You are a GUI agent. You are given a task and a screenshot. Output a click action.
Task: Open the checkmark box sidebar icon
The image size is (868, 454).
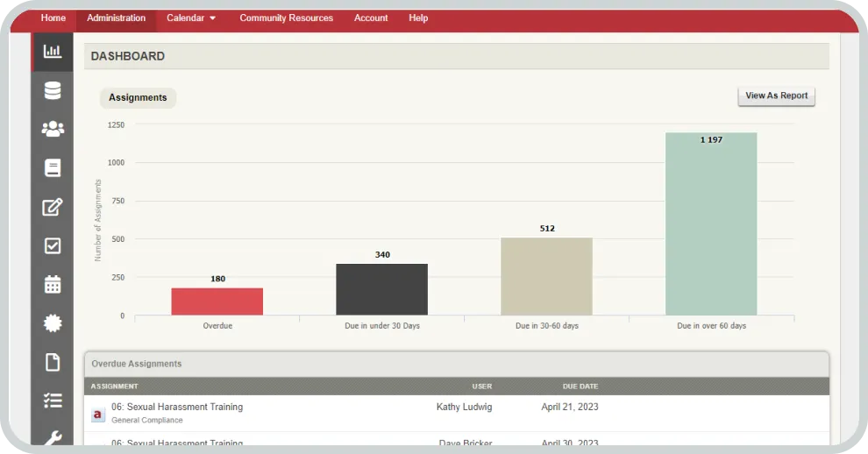coord(53,245)
